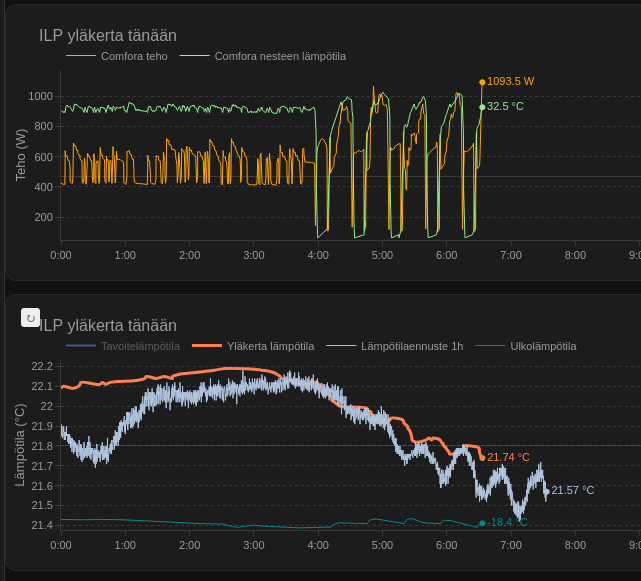
Task: Click the 7:00 tick on the temperature chart
Action: (511, 545)
